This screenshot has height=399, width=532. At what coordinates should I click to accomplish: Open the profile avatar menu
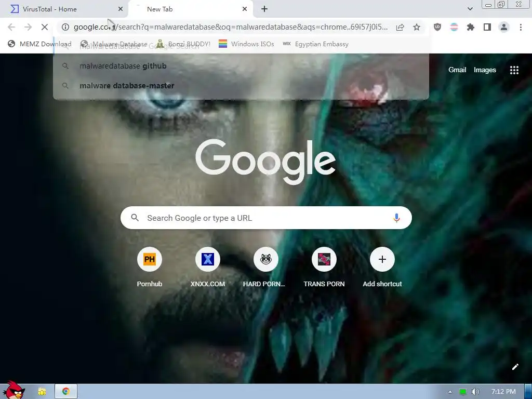[x=504, y=27]
